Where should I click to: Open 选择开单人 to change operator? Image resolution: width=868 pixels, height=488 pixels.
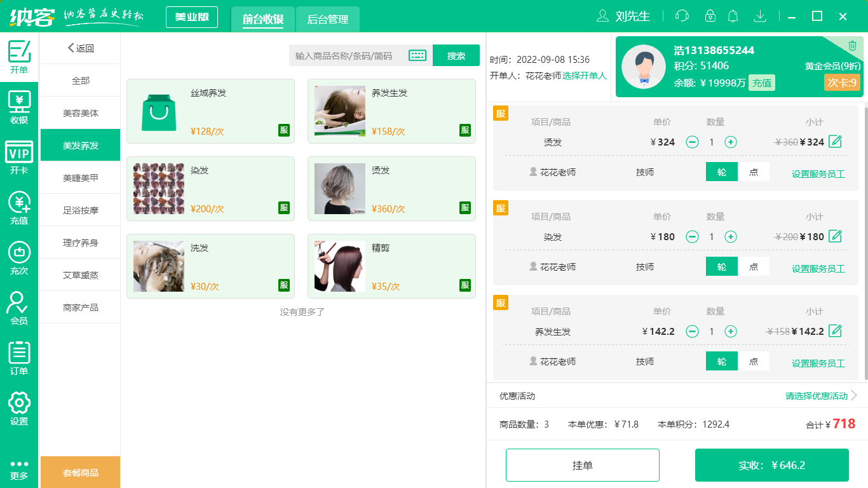[583, 76]
